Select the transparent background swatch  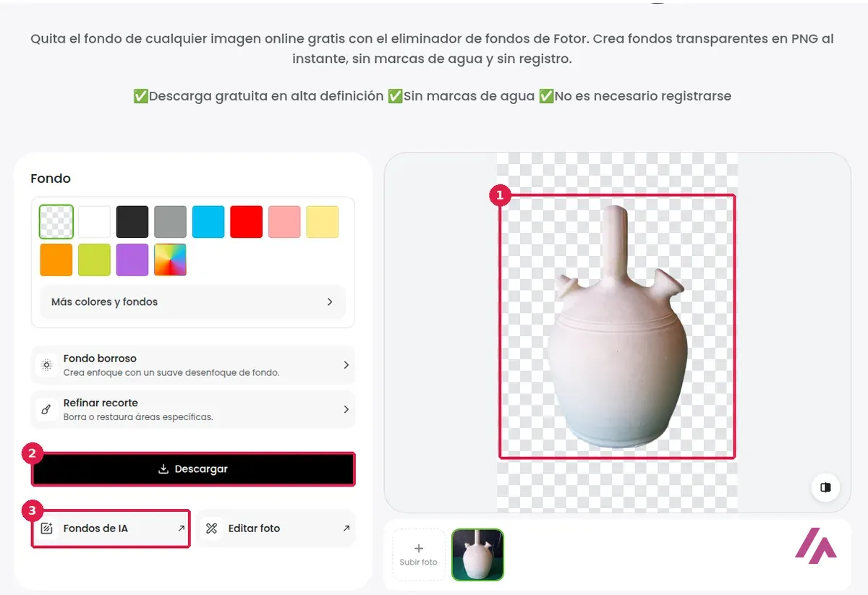56,222
